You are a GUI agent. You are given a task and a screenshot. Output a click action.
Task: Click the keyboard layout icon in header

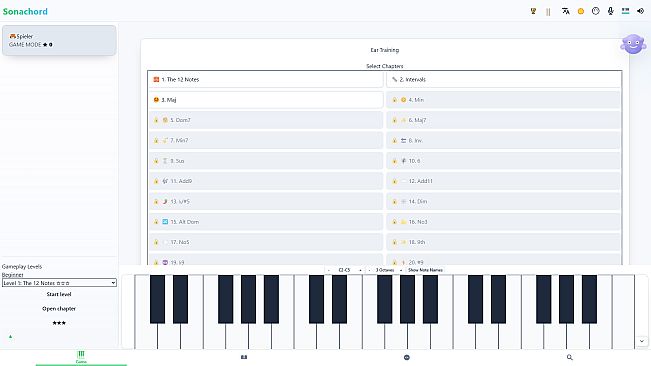(x=625, y=11)
